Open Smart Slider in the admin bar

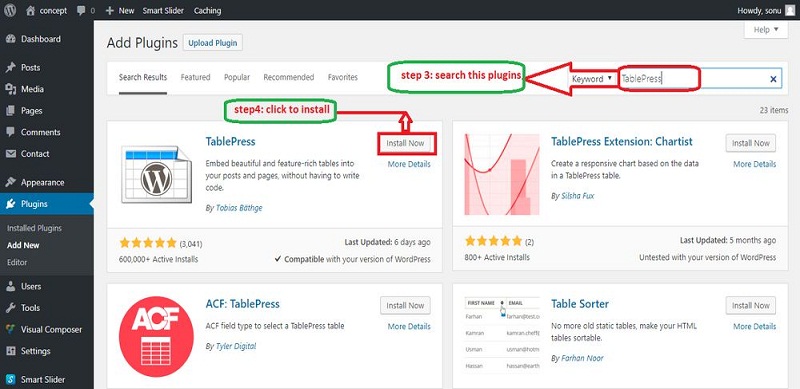pyautogui.click(x=163, y=10)
